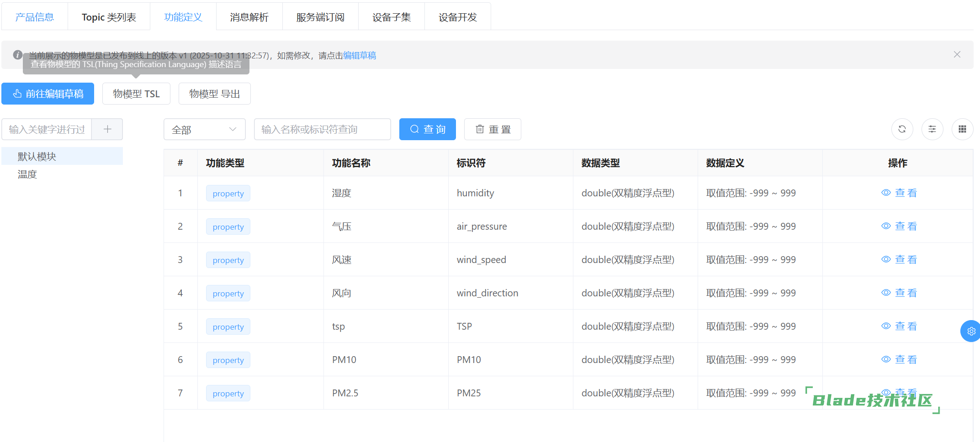This screenshot has height=442, width=980.
Task: Open the Topic 类列表 tab
Action: (x=109, y=17)
